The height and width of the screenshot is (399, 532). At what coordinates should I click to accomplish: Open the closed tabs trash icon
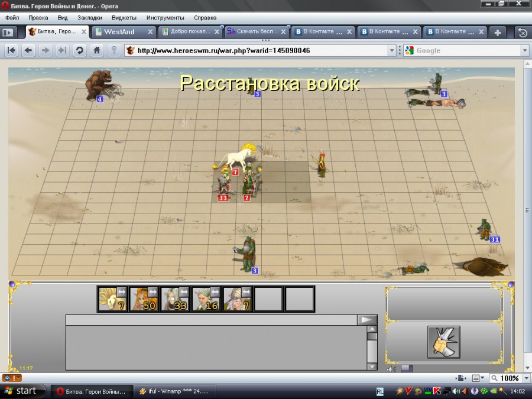point(523,33)
